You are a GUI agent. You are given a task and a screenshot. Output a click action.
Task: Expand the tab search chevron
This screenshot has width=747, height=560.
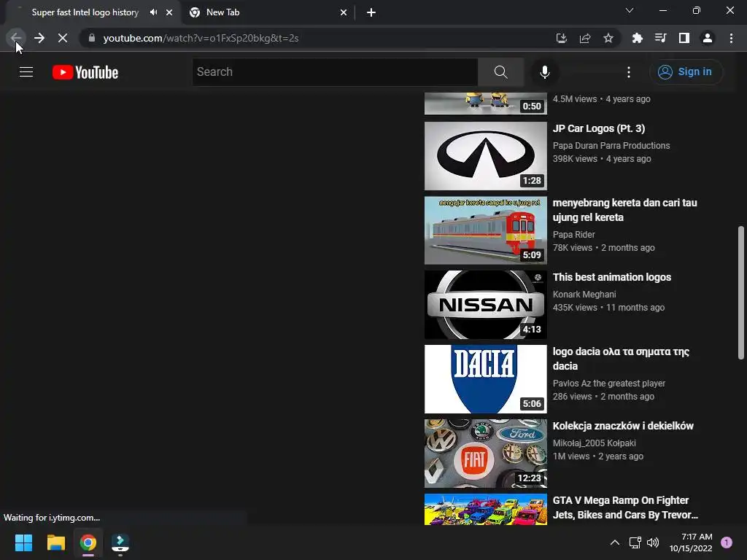click(630, 10)
